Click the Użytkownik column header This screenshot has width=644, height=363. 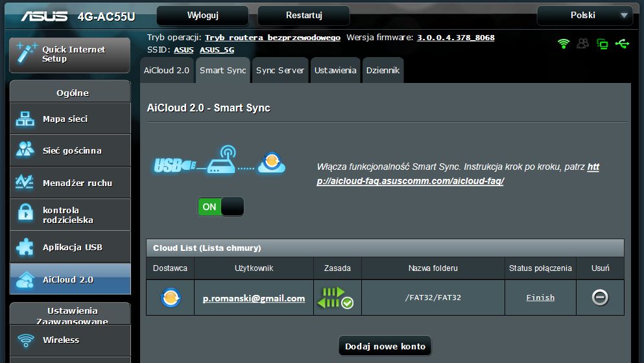coord(254,268)
